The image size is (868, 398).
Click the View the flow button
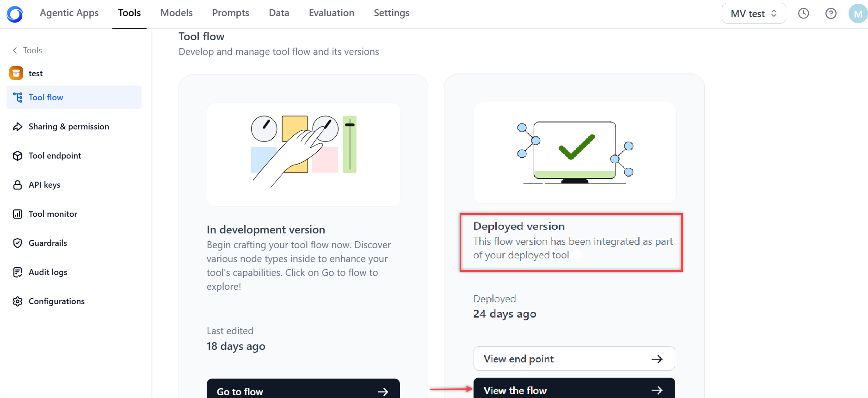tap(574, 388)
